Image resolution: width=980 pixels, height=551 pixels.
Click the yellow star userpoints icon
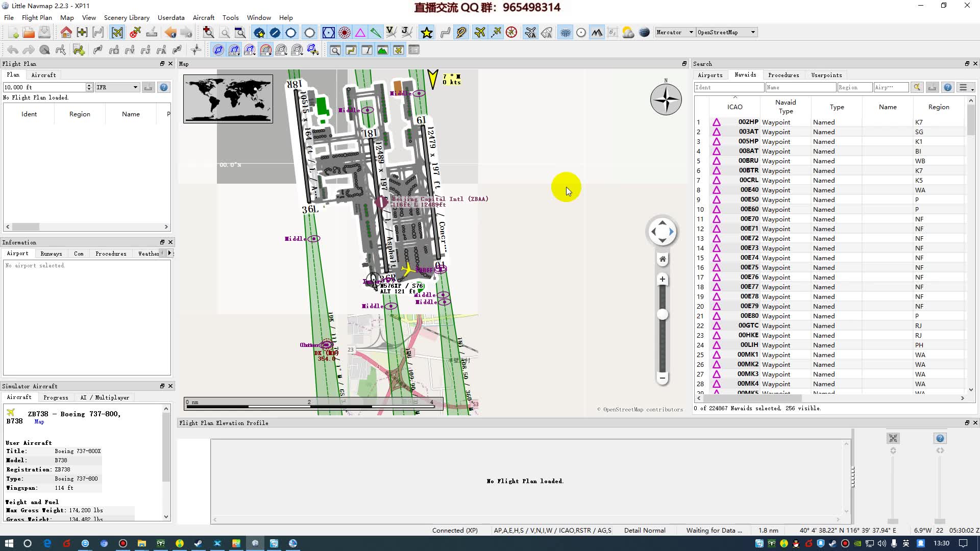[427, 33]
